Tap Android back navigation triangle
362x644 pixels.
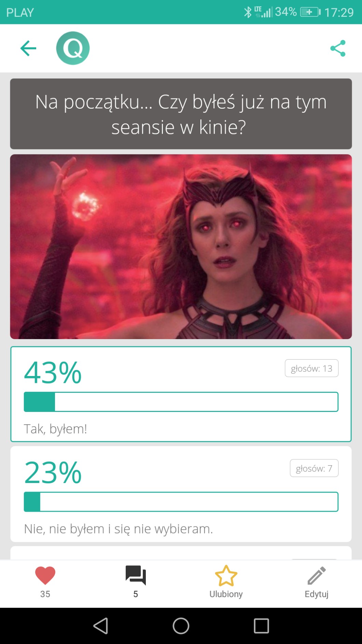coord(101,626)
